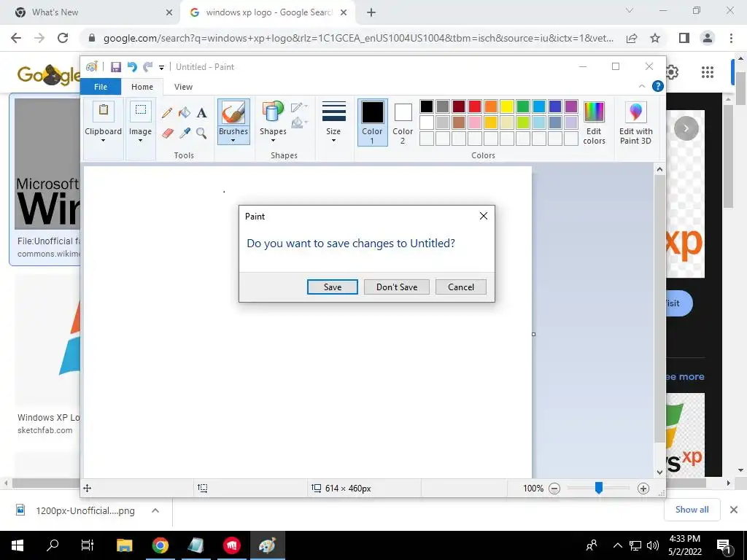This screenshot has height=560, width=747.
Task: Click Save in the Paint dialog
Action: pos(333,287)
